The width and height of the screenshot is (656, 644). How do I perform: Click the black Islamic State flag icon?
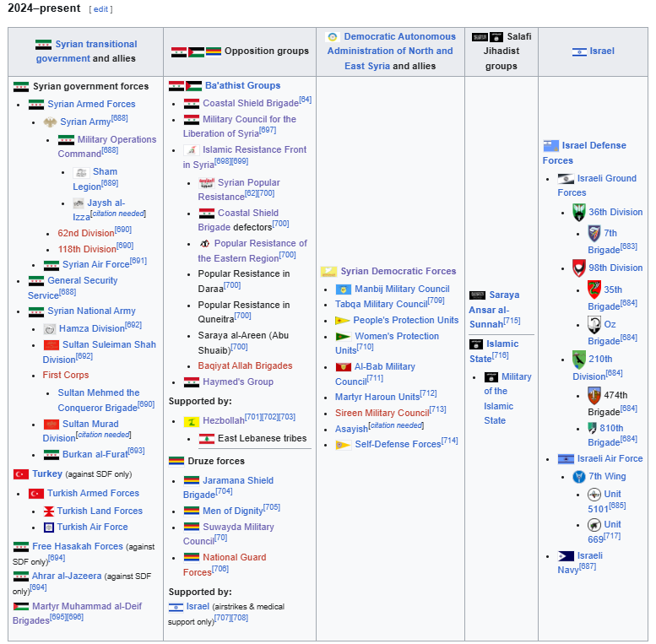pyautogui.click(x=475, y=344)
